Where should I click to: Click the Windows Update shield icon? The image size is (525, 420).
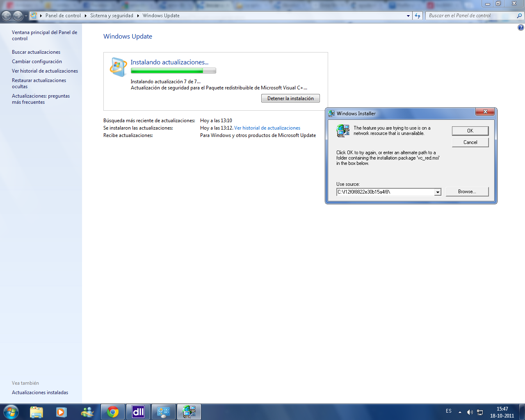tap(118, 67)
